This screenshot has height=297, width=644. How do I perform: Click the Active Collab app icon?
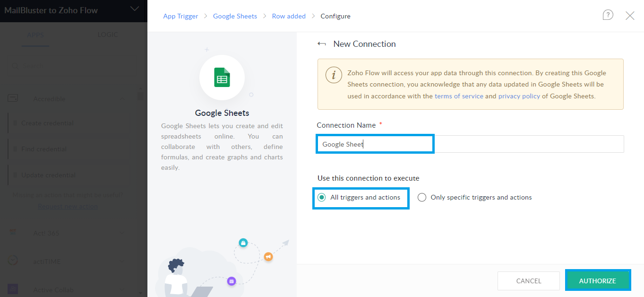point(12,289)
